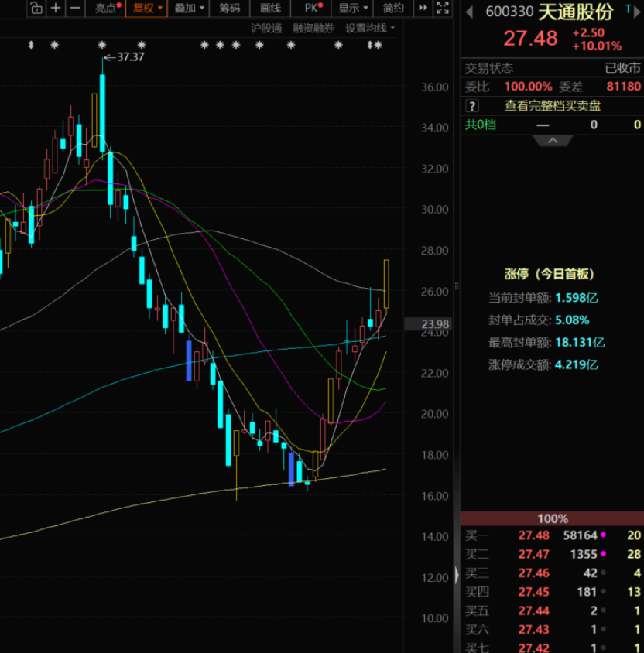Click 封单占成交 value 5.08%

click(x=572, y=320)
